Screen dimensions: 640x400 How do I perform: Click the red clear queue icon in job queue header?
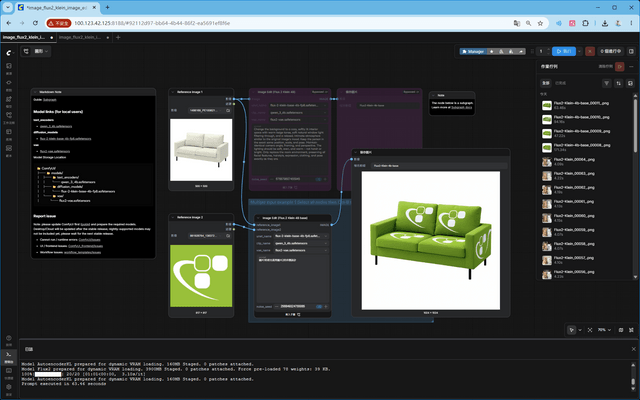point(620,66)
